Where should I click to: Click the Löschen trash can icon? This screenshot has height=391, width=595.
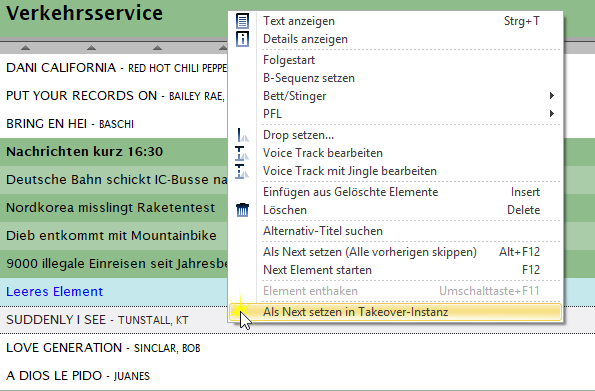click(242, 210)
